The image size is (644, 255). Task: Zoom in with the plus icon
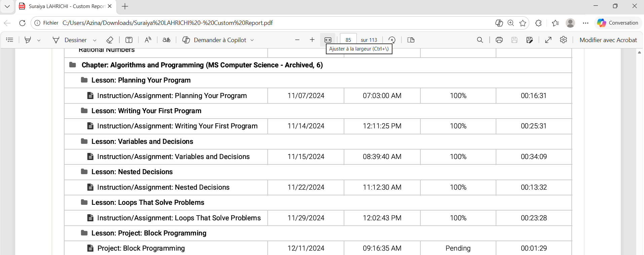(x=312, y=40)
